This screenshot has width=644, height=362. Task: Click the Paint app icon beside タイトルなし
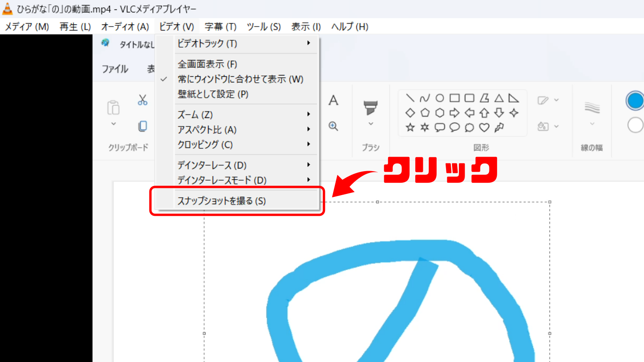(x=105, y=43)
